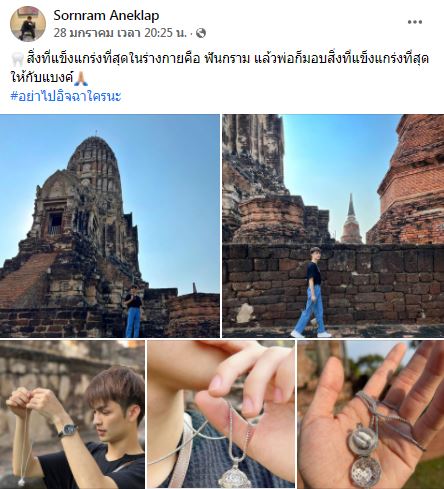Click the public globe privacy icon

[201, 33]
